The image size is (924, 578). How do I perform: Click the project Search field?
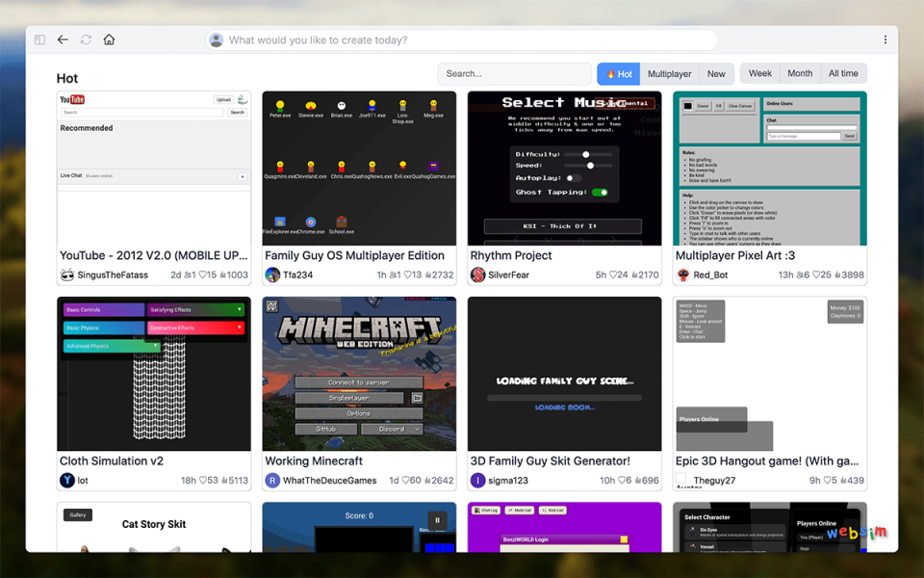click(x=514, y=74)
